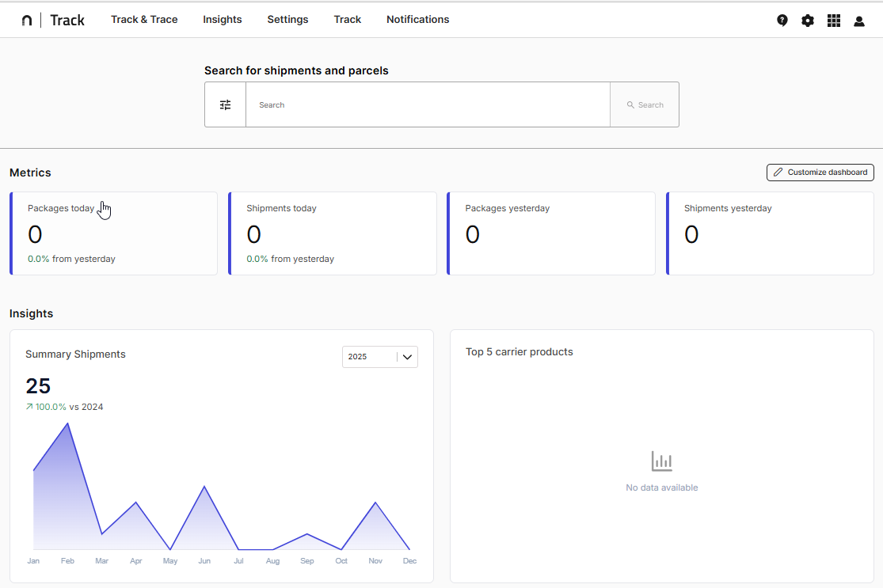Open the apps grid icon

pos(833,21)
